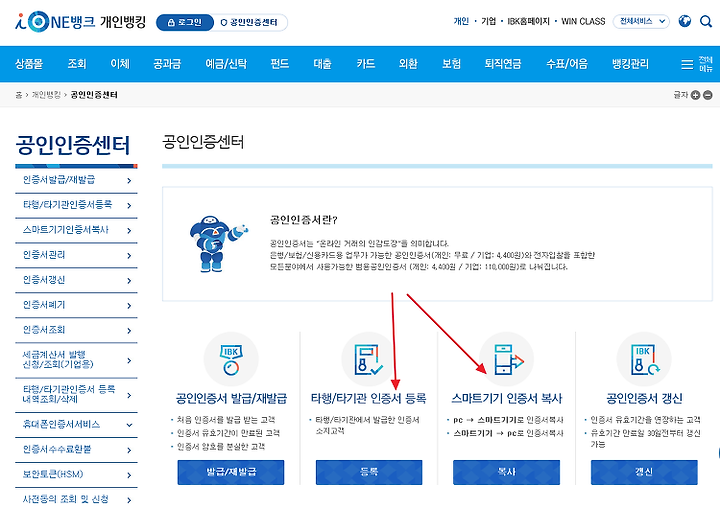Click the 공인인증서 갱신 heading
The height and width of the screenshot is (508, 720).
[644, 399]
